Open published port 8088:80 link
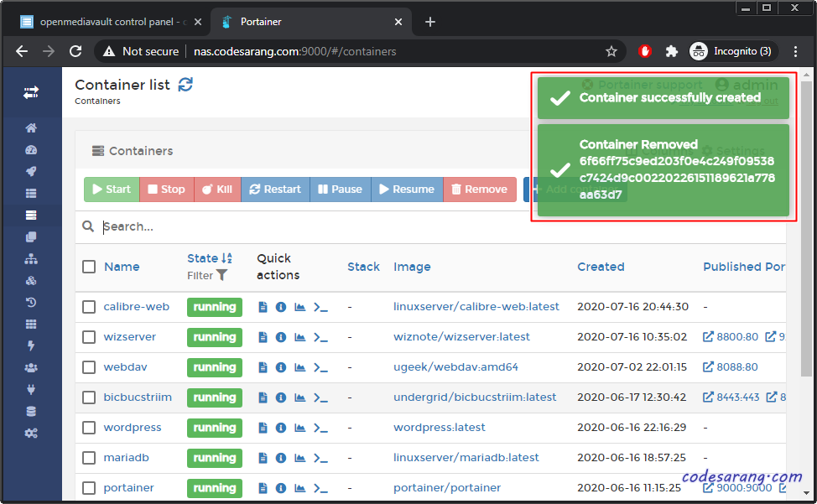This screenshot has height=504, width=817. 731,367
